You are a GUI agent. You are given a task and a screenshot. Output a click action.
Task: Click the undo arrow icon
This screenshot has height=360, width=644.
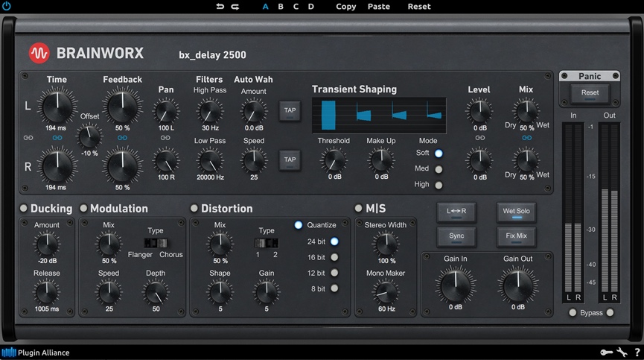click(220, 6)
